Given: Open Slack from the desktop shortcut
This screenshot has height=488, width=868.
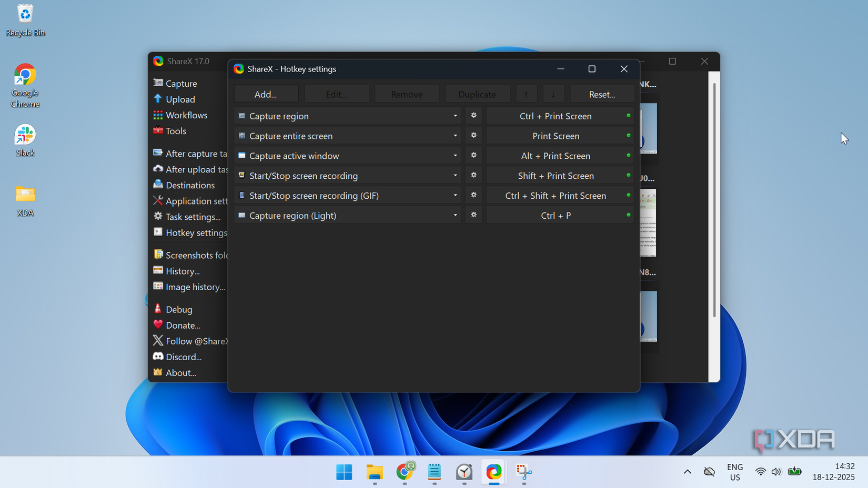Looking at the screenshot, I should click(x=25, y=140).
